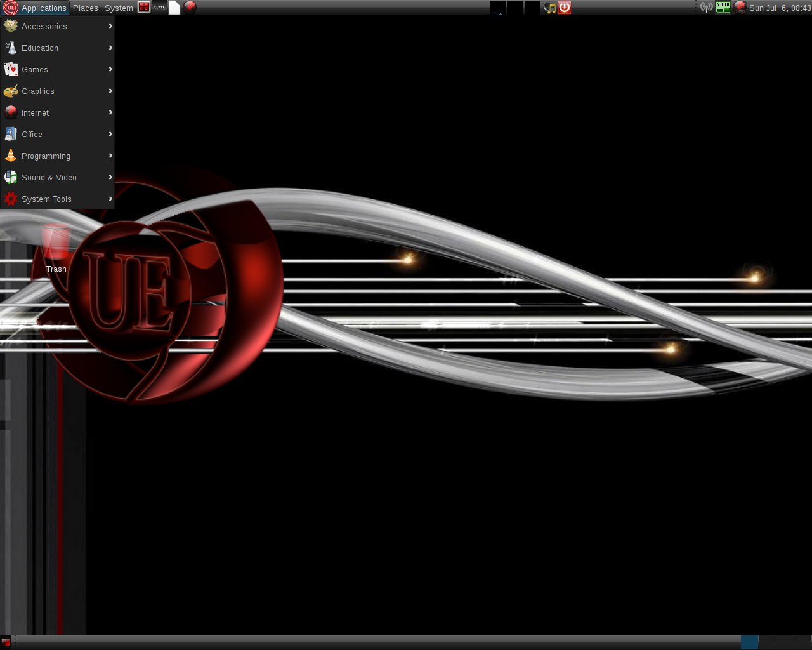Click the Internet red globe icon

(11, 112)
